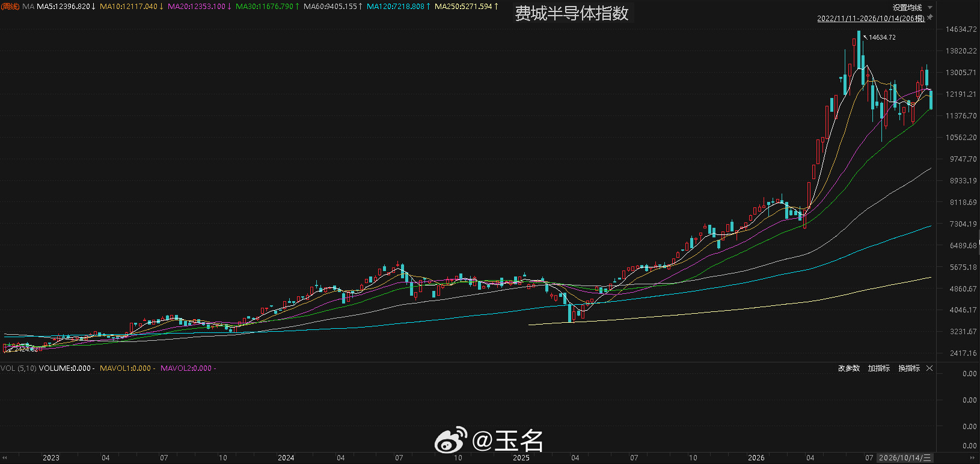
Task: Click the 加指标 button
Action: click(x=879, y=368)
